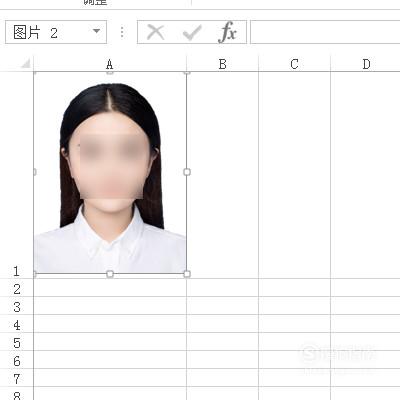
Task: Click the picture's right-middle resize handle
Action: 187,172
